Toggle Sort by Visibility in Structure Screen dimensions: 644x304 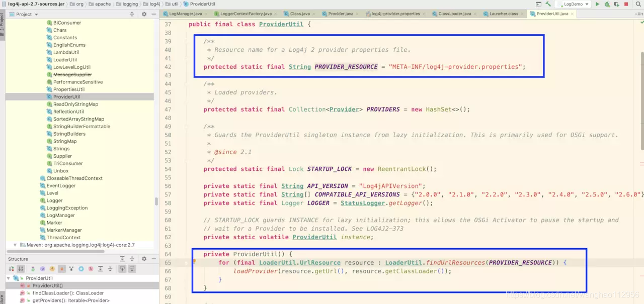(x=12, y=269)
